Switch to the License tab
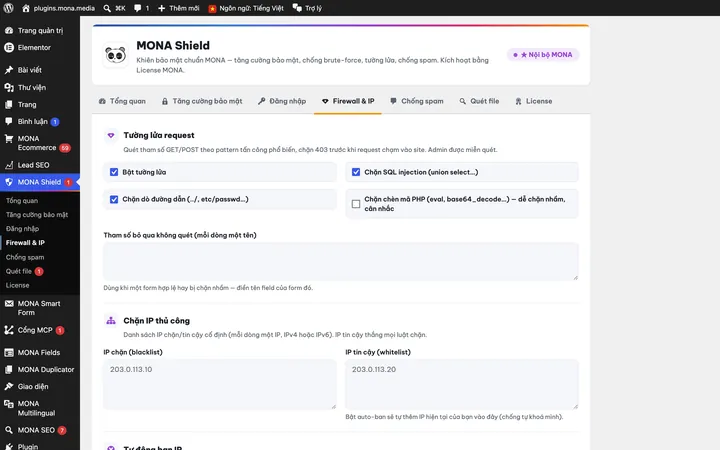This screenshot has width=720, height=450. tap(534, 101)
